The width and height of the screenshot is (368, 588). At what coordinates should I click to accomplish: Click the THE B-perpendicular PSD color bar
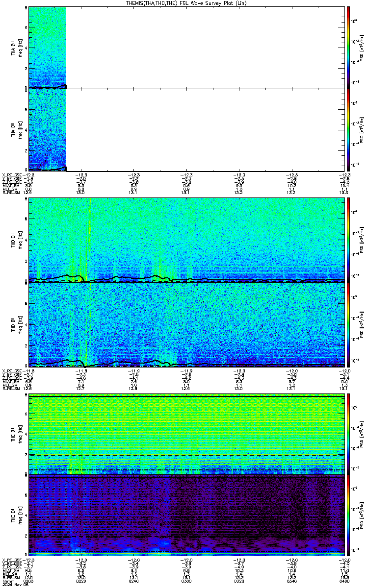[x=348, y=434]
